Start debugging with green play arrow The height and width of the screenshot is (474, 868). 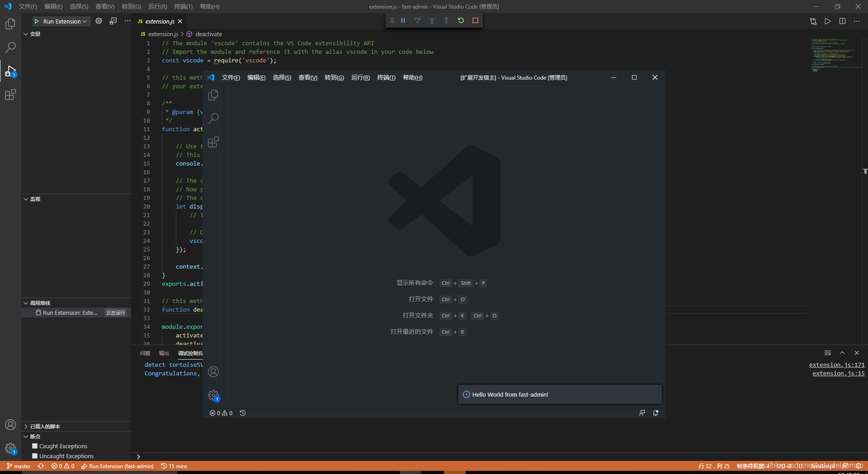click(x=37, y=21)
